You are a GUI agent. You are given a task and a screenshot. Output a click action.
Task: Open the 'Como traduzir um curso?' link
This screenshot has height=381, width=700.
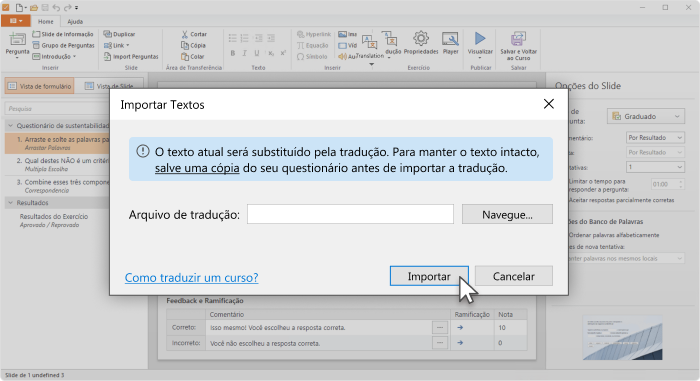192,277
